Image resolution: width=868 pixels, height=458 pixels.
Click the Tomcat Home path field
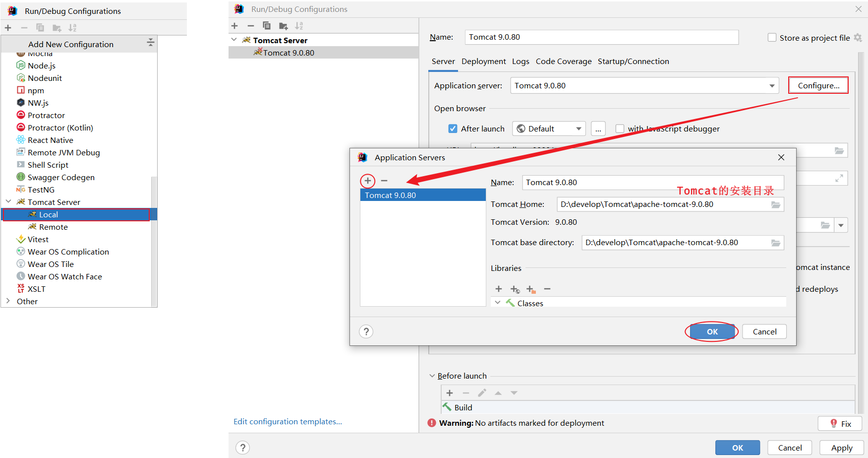click(662, 204)
